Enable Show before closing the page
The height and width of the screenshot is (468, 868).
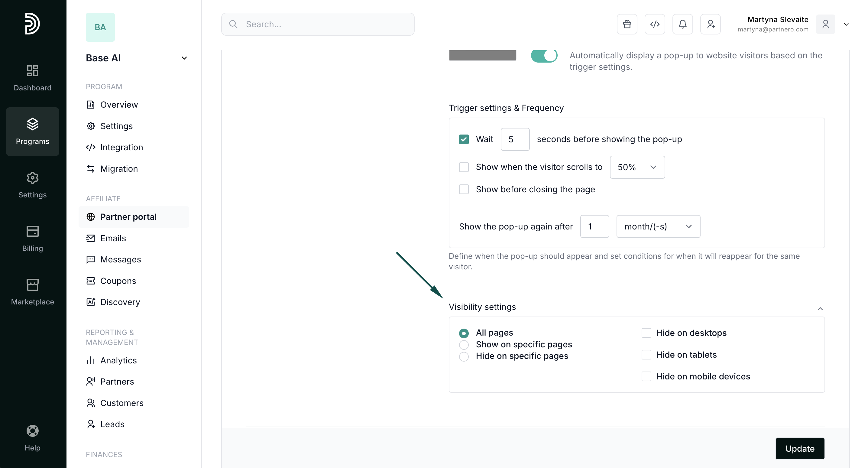(464, 189)
